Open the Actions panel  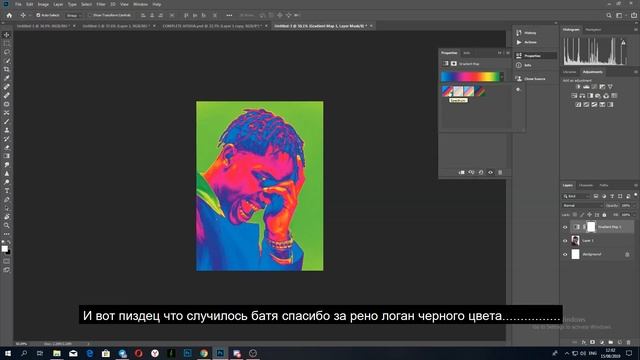(x=527, y=42)
